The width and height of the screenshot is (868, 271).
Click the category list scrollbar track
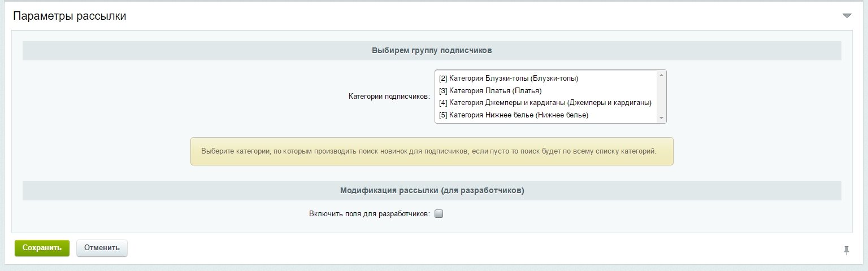tap(661, 97)
